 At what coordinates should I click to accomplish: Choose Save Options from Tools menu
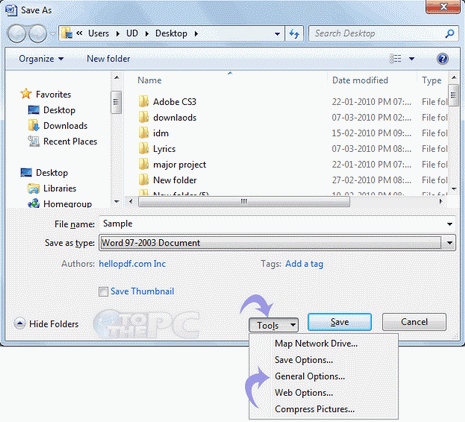click(x=304, y=360)
